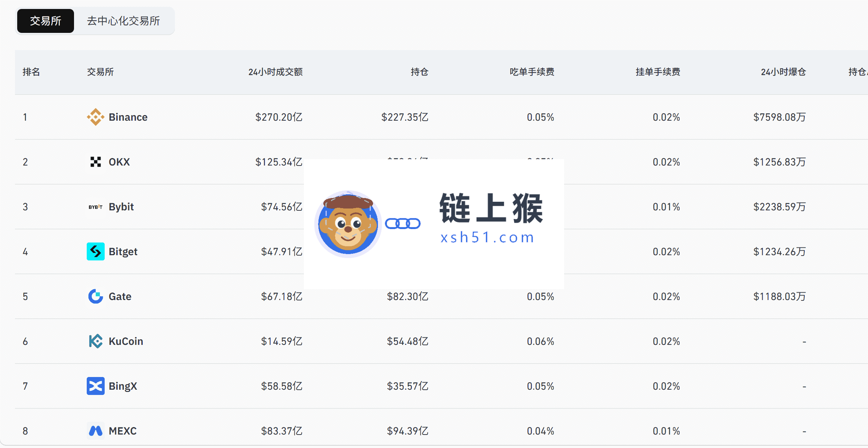The width and height of the screenshot is (868, 448).
Task: Click the KuCoin logo icon
Action: 96,341
